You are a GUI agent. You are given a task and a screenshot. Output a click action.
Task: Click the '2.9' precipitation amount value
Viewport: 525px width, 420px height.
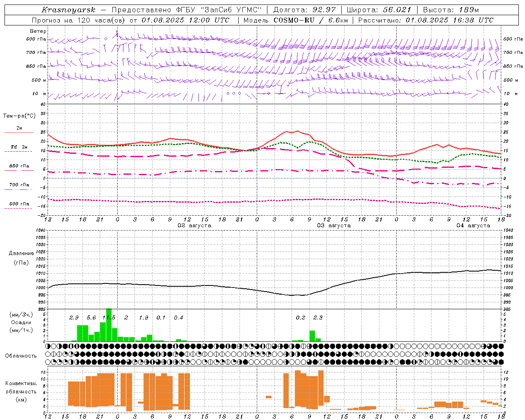point(74,318)
